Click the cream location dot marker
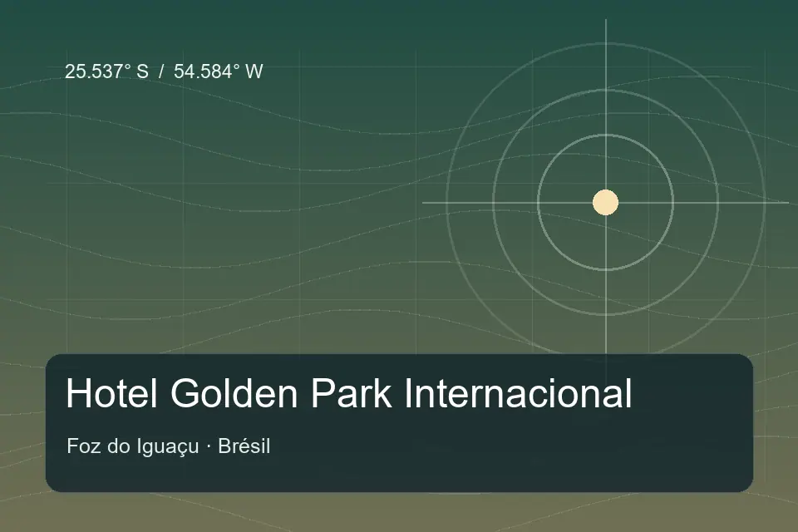The width and height of the screenshot is (798, 532). pos(606,203)
